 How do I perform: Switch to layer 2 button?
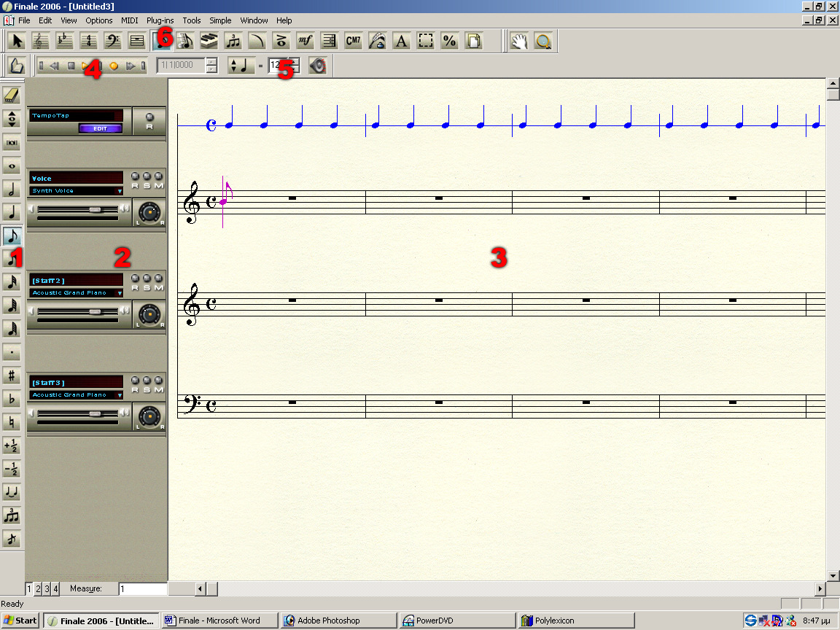[38, 588]
